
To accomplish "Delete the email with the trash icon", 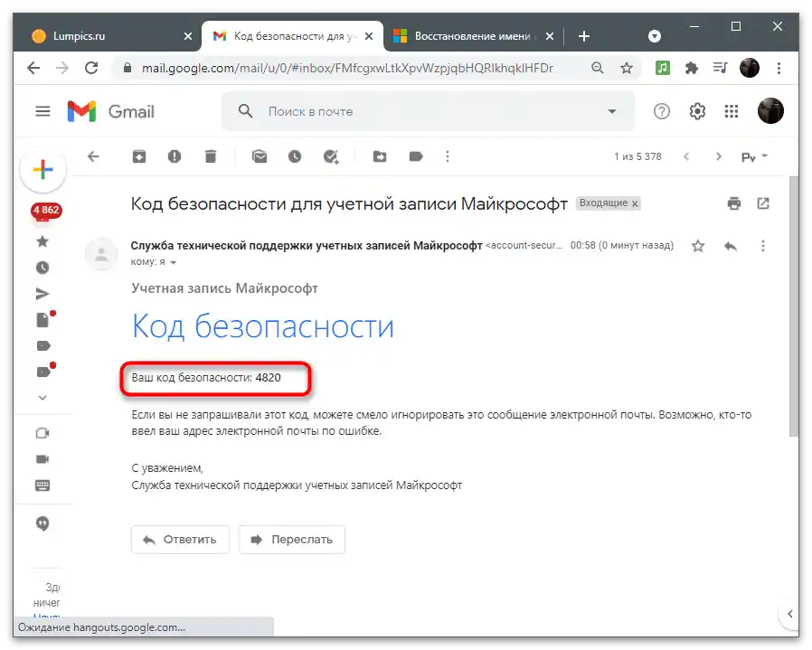I will tap(211, 156).
